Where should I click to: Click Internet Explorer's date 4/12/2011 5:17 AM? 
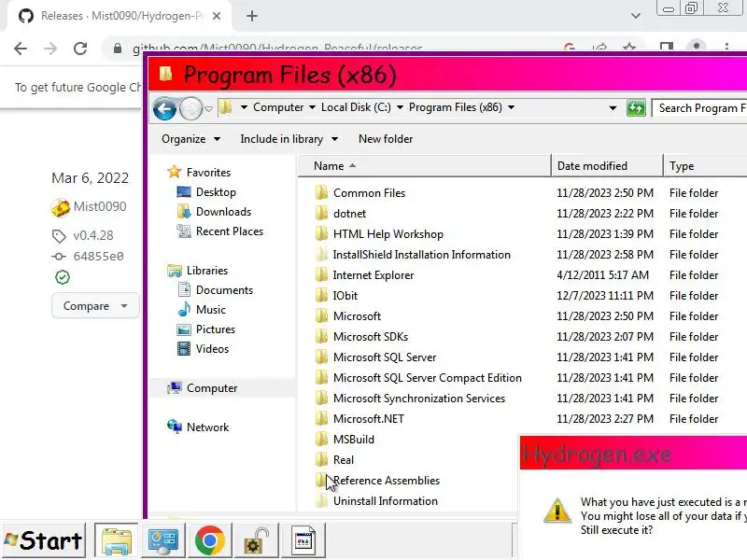(602, 275)
